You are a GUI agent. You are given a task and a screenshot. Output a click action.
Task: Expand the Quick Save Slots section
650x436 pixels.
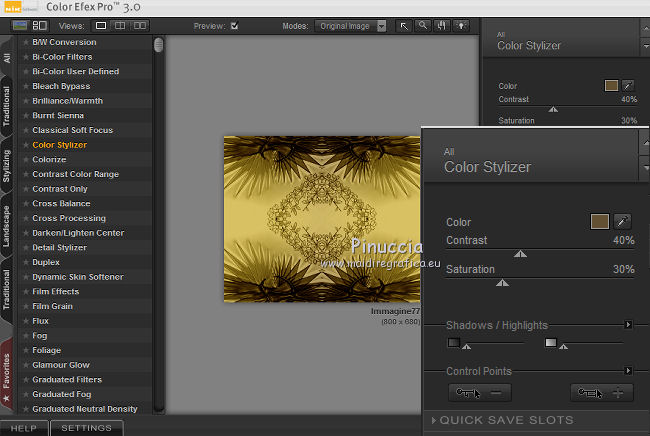[x=434, y=420]
